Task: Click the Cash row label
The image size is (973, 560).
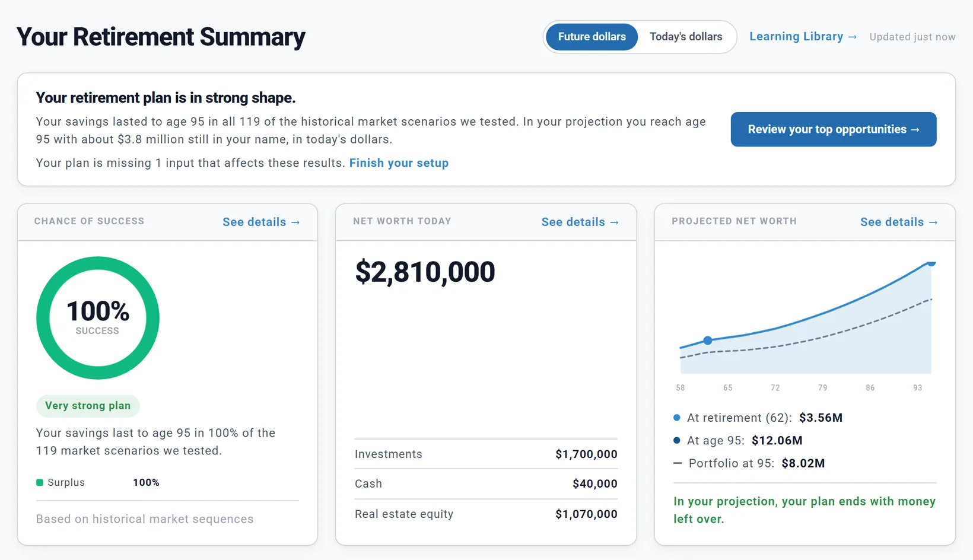Action: click(368, 484)
